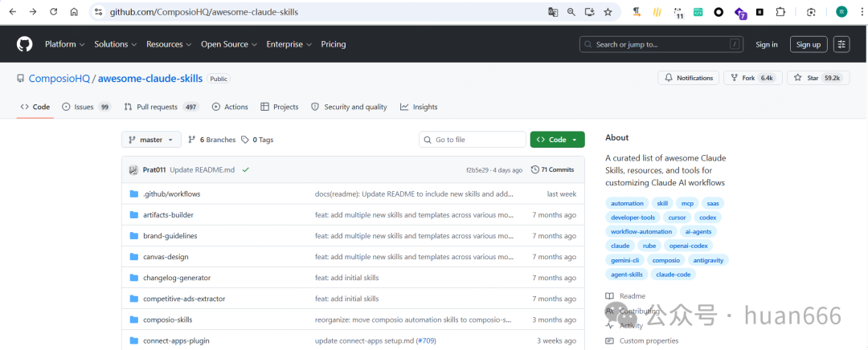Open the canvas-design folder
This screenshot has width=868, height=350.
166,257
